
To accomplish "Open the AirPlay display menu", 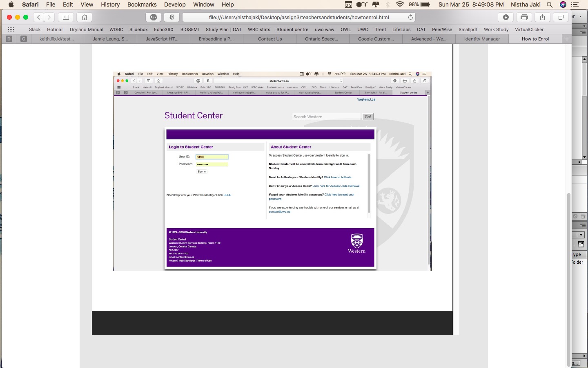I will [x=376, y=4].
